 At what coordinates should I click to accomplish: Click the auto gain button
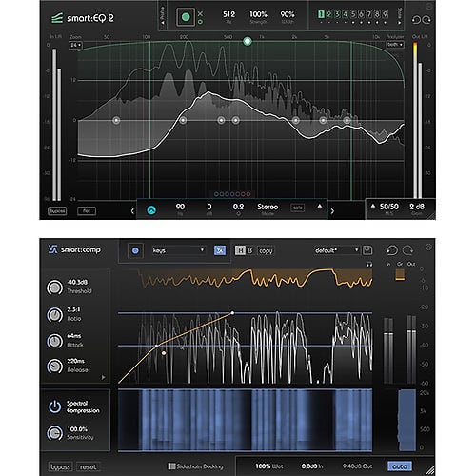(x=400, y=466)
